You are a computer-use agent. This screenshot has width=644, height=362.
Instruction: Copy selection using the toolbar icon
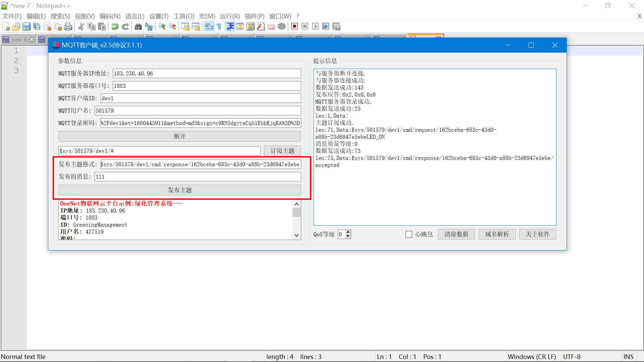pos(91,26)
